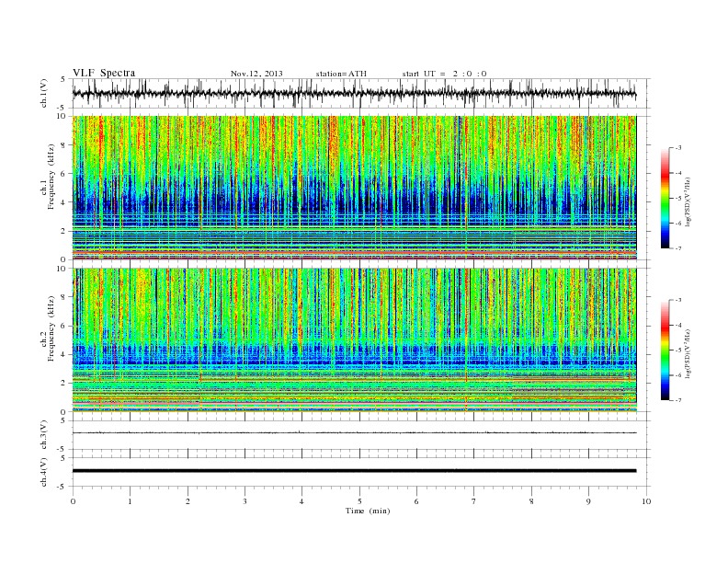Click the 'ch.3(V)' axis label
This screenshot has height=563, width=728.
pos(44,435)
